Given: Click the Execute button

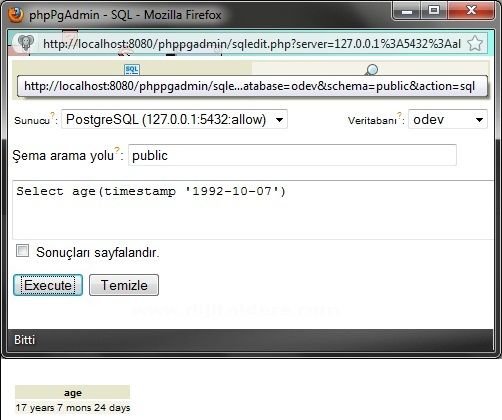Looking at the screenshot, I should (x=48, y=285).
